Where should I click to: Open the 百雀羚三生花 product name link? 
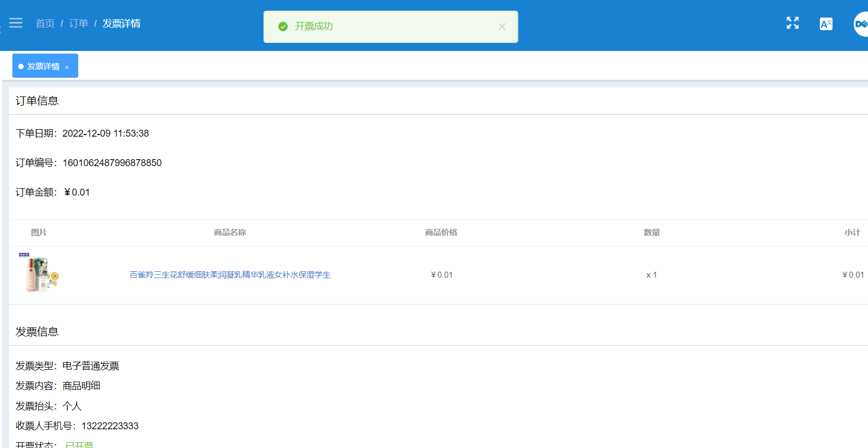230,275
